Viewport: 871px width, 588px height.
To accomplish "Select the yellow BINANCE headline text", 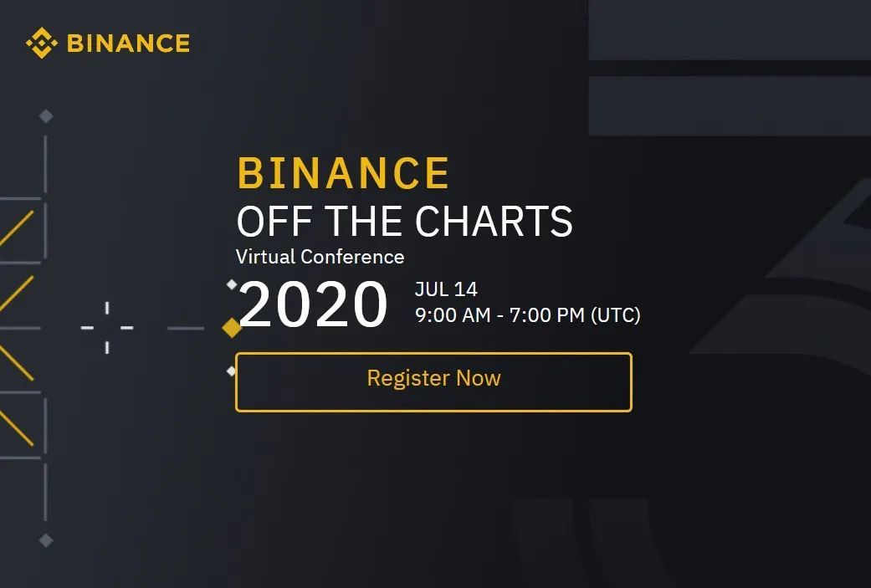I will (343, 172).
